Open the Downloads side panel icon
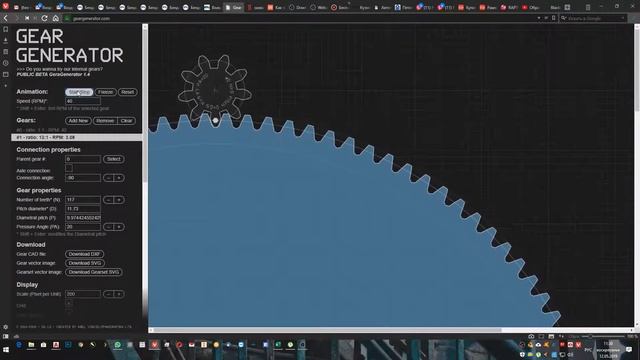The image size is (640, 360). 5,40
